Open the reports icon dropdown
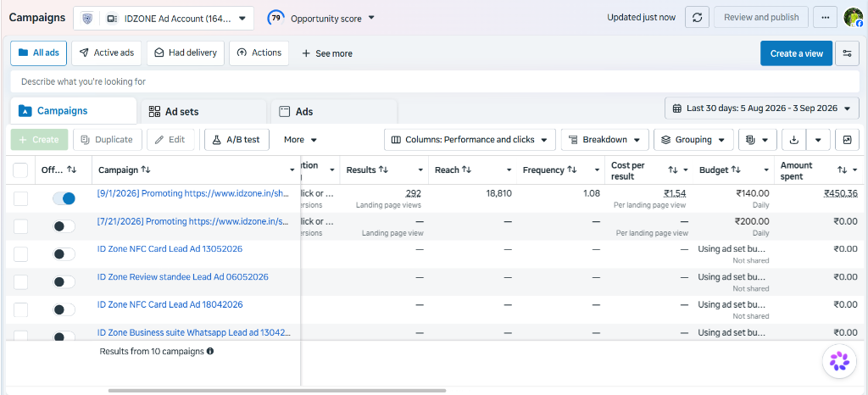 point(757,140)
